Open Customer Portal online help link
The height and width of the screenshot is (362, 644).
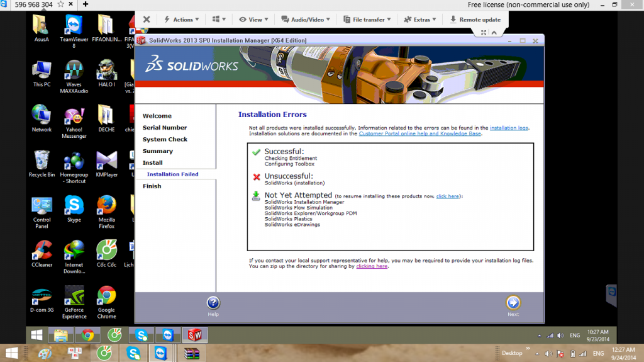pos(419,133)
